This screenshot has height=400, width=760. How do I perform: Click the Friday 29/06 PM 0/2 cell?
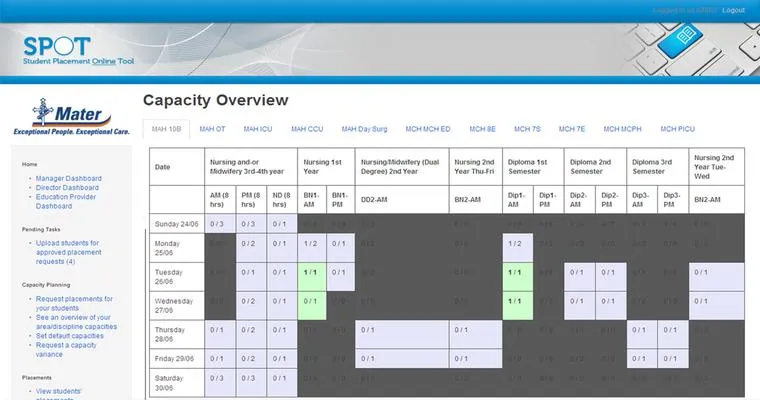click(251, 358)
